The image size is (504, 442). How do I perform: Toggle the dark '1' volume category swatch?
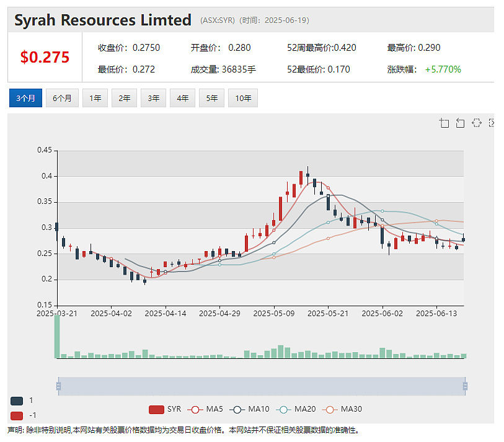pos(17,401)
